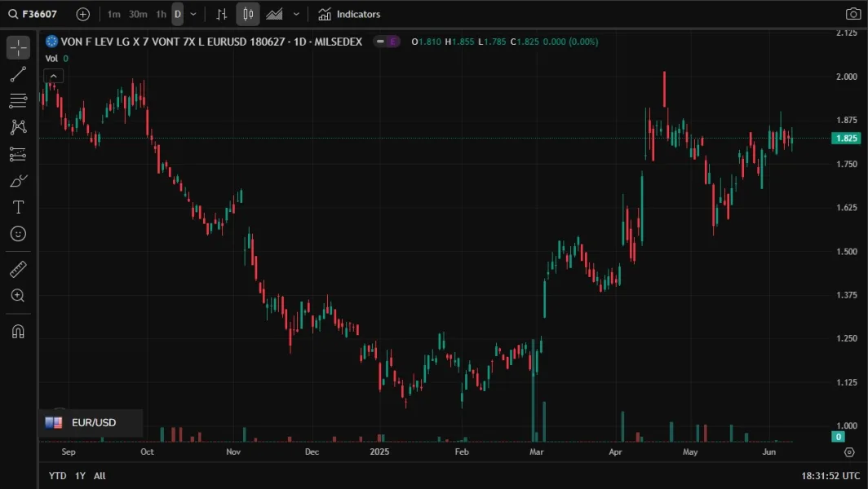Select the trend line drawing tool
This screenshot has width=868, height=489.
[18, 75]
